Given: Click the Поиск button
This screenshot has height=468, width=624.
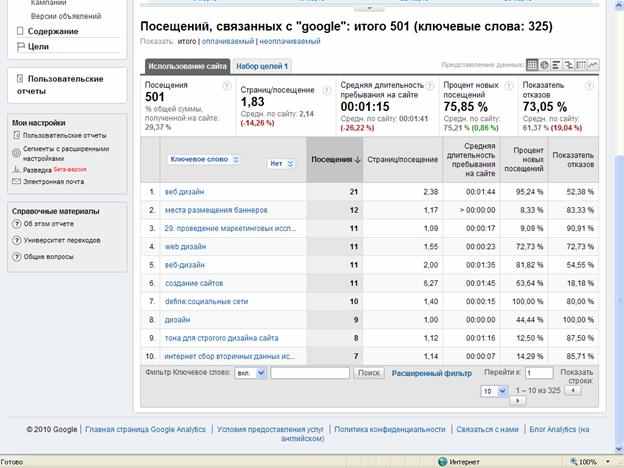Looking at the screenshot, I should pos(369,373).
